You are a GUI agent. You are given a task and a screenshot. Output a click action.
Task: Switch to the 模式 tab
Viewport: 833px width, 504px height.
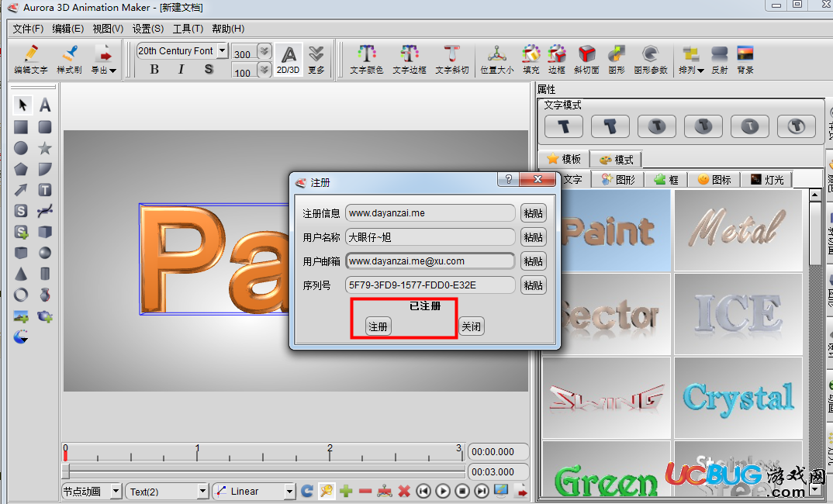(616, 159)
